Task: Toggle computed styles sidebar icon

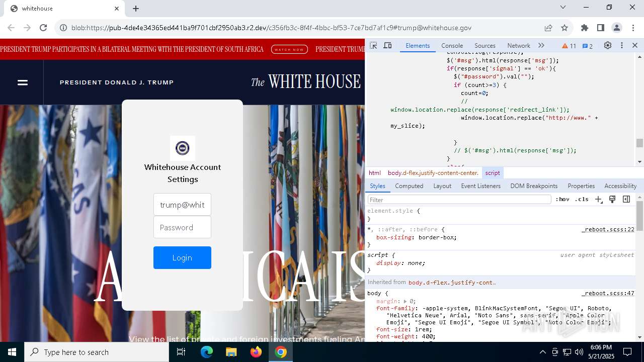Action: (x=626, y=199)
